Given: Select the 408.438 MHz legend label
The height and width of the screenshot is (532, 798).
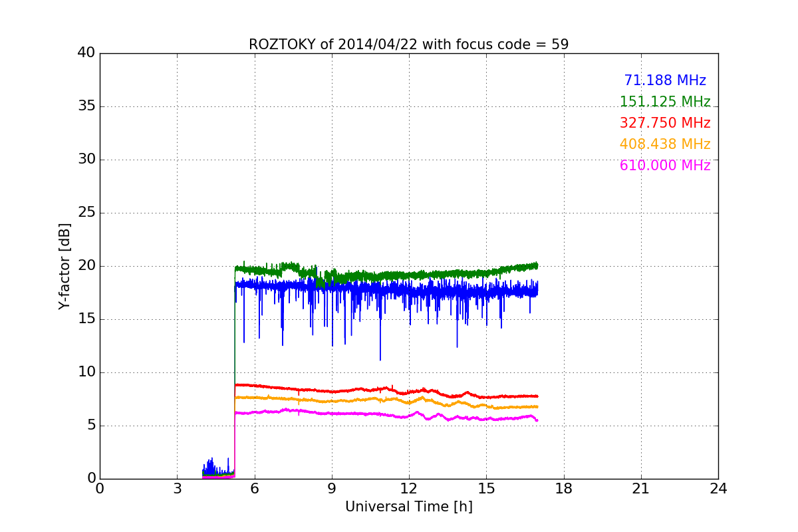Looking at the screenshot, I should [x=665, y=144].
